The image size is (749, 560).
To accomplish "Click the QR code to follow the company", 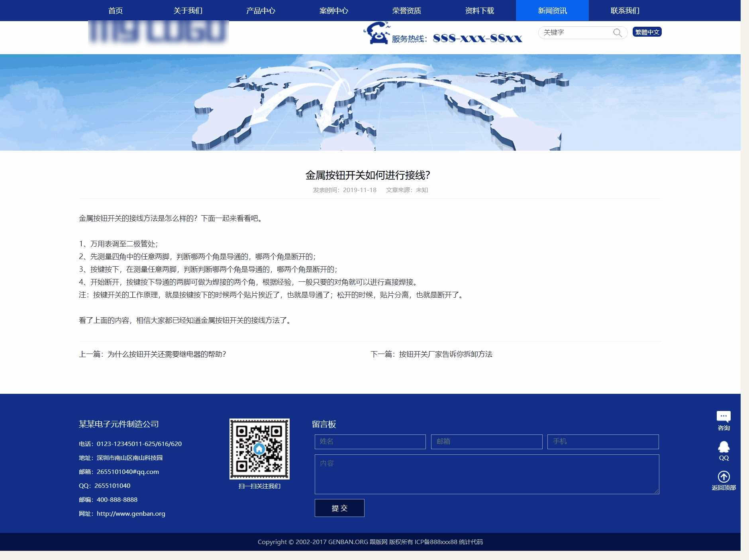I will click(x=259, y=448).
